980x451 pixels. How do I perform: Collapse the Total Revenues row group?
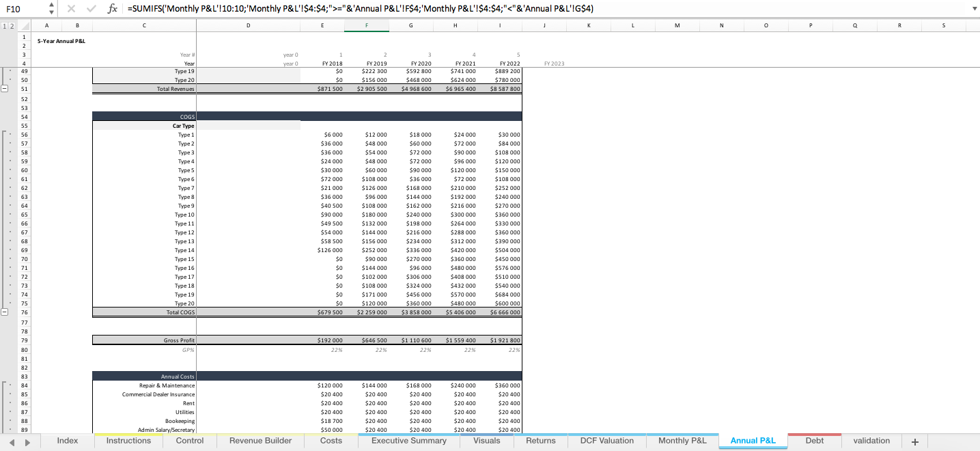[5, 88]
